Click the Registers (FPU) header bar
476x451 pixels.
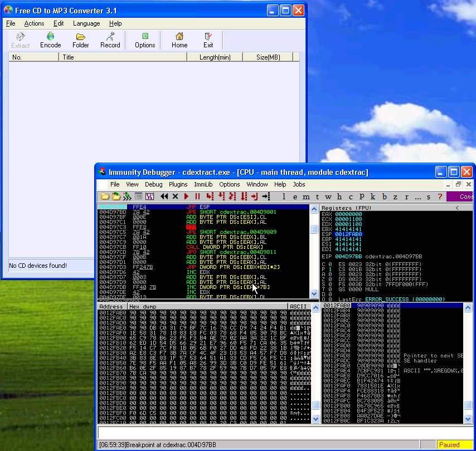(x=396, y=208)
